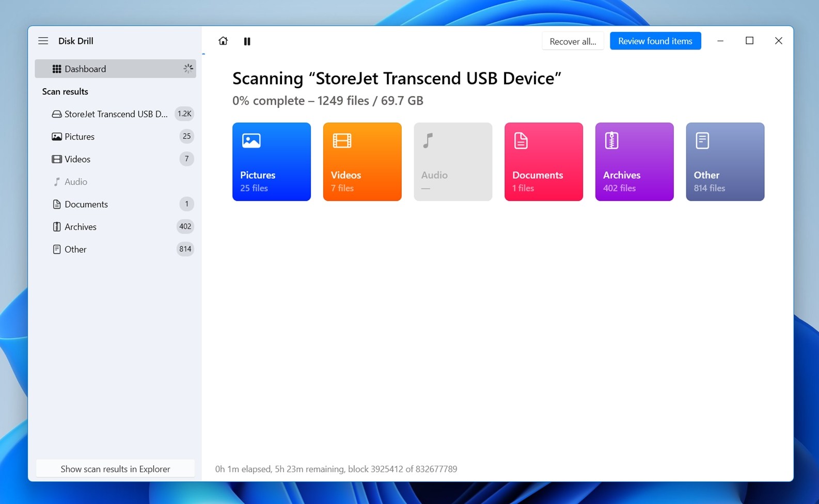Select Archives in the sidebar list
This screenshot has width=819, height=504.
(x=81, y=227)
